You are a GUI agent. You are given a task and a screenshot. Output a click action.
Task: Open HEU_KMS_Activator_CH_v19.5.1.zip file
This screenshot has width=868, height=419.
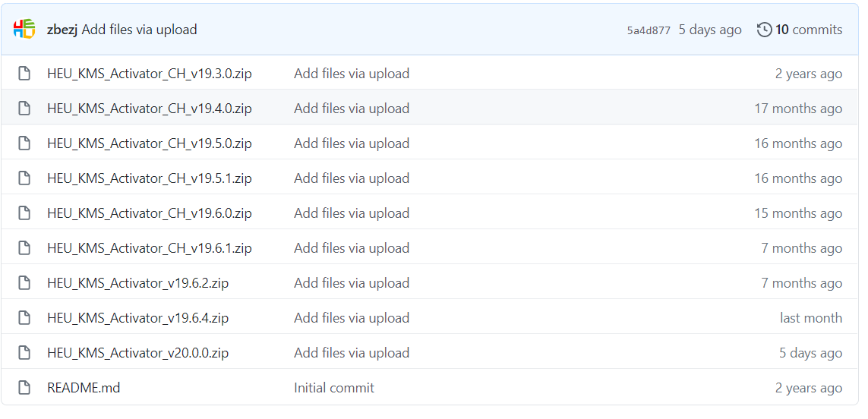click(150, 178)
